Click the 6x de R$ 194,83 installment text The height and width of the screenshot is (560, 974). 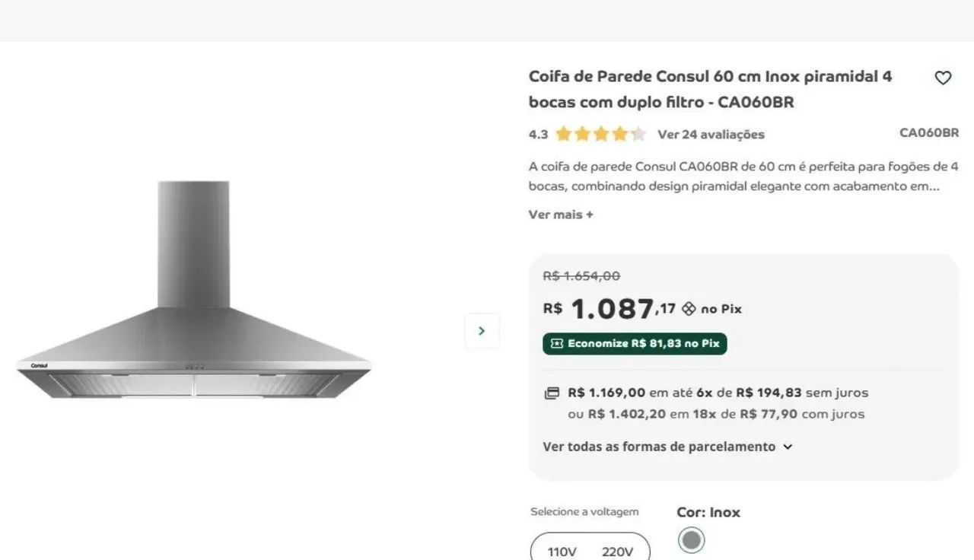tap(749, 393)
